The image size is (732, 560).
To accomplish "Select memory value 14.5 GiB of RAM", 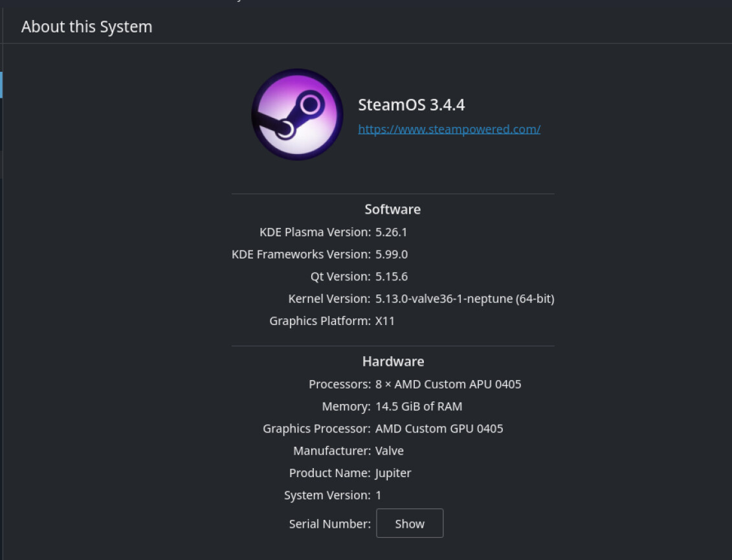I will coord(419,407).
